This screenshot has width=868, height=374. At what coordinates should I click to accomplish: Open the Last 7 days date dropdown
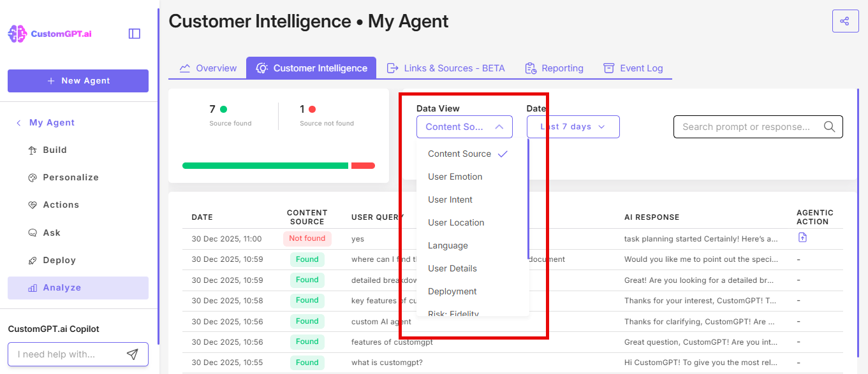[x=573, y=127]
